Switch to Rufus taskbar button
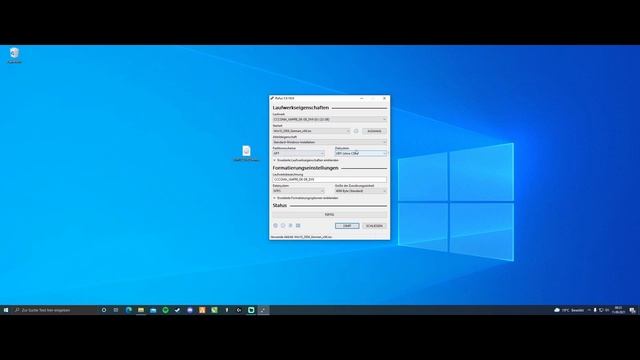Image resolution: width=640 pixels, height=360 pixels. click(x=263, y=310)
